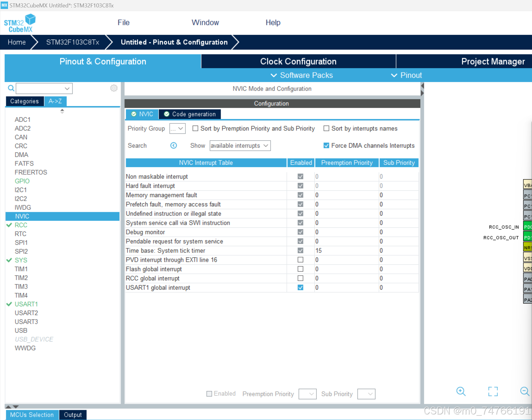The width and height of the screenshot is (532, 420).
Task: Zoom in on the pinout view
Action: pos(461,391)
